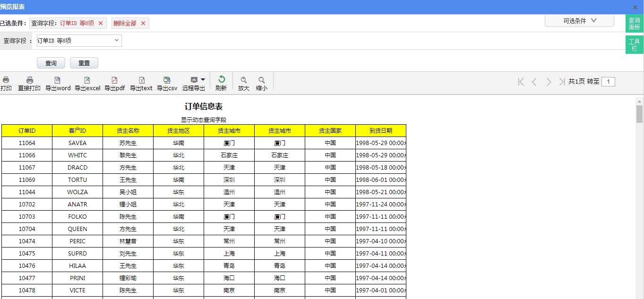This screenshot has width=644, height=299.
Task: Click the 转至 page number input field
Action: (x=608, y=82)
